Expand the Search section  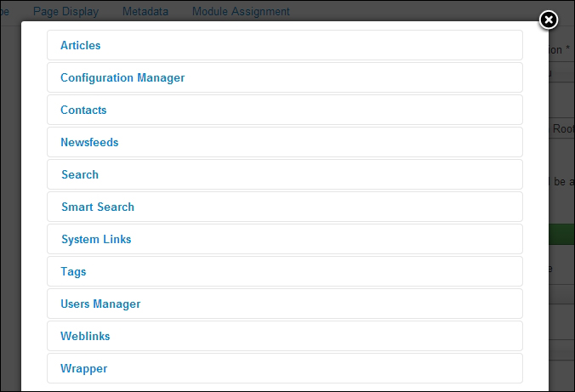point(80,174)
